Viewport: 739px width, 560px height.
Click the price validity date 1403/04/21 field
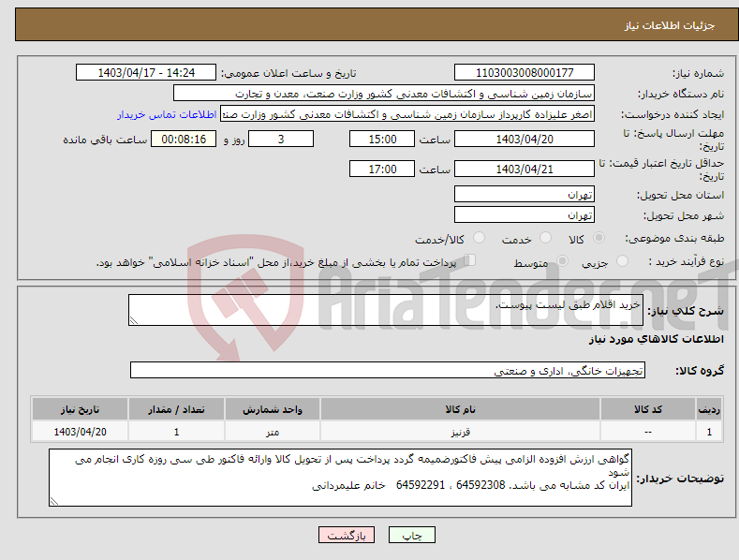(525, 169)
